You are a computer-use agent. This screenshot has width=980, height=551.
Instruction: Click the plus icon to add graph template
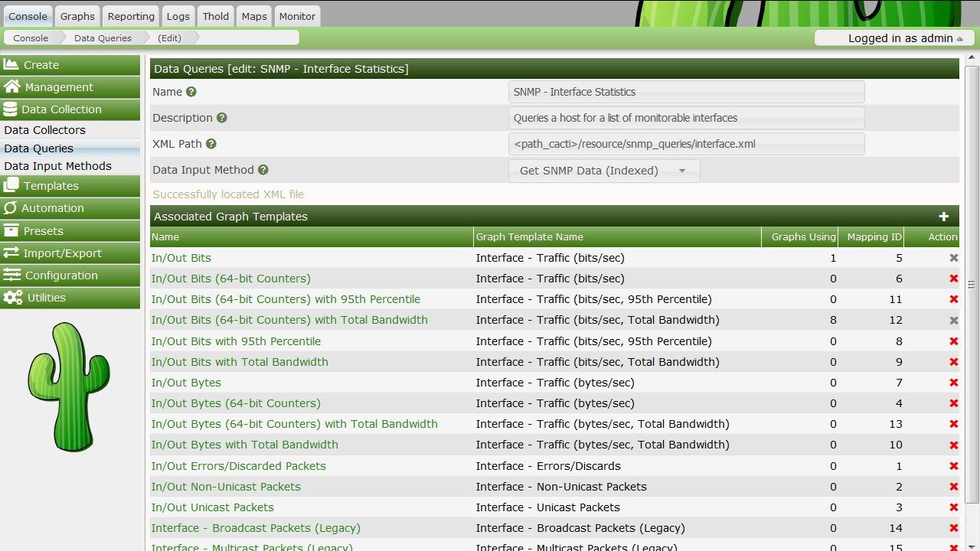point(944,217)
